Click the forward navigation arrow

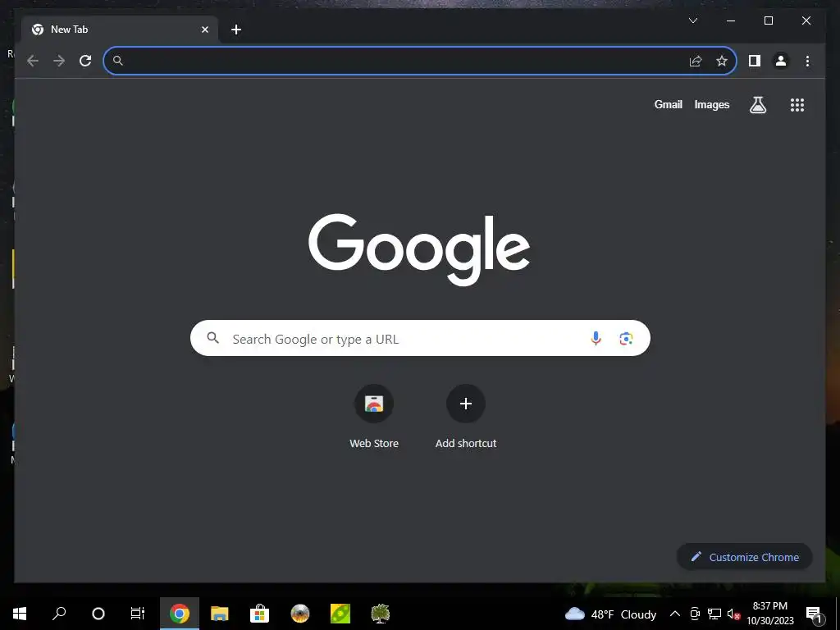(59, 61)
